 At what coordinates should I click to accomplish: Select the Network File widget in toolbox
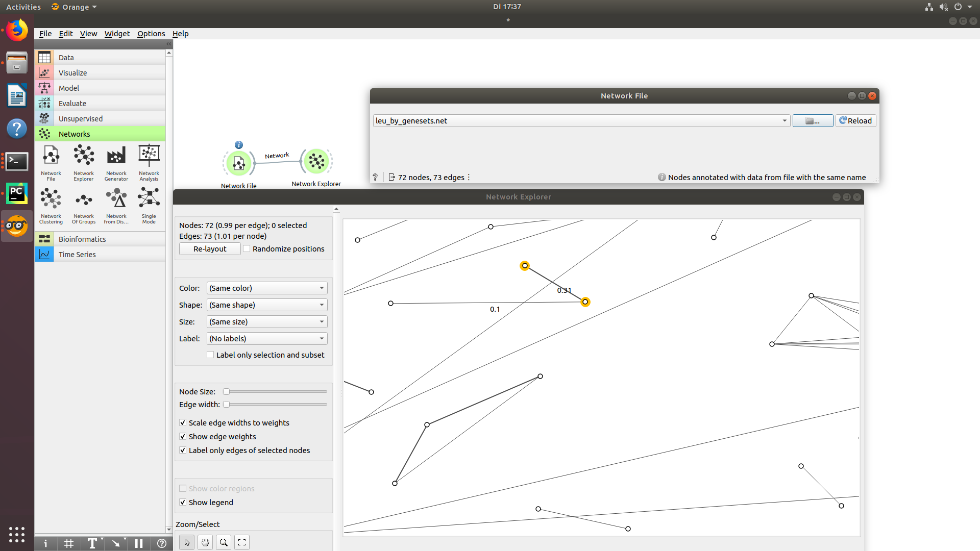51,162
